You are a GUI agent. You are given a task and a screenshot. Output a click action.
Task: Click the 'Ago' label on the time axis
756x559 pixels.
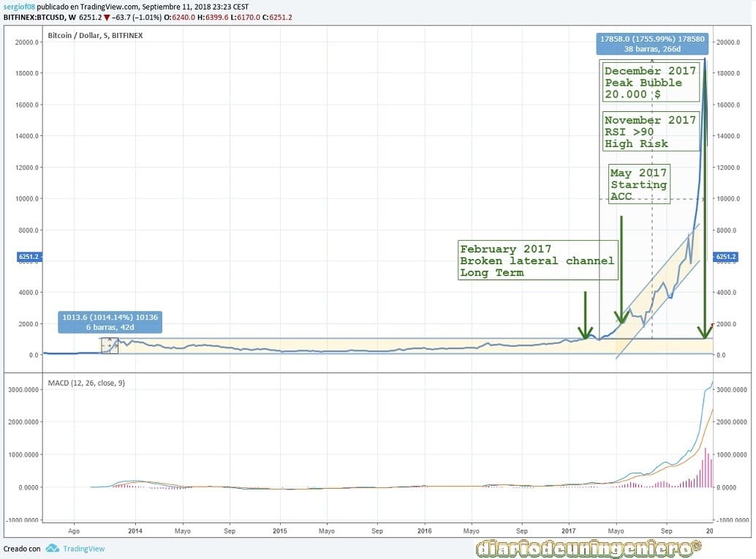point(74,531)
